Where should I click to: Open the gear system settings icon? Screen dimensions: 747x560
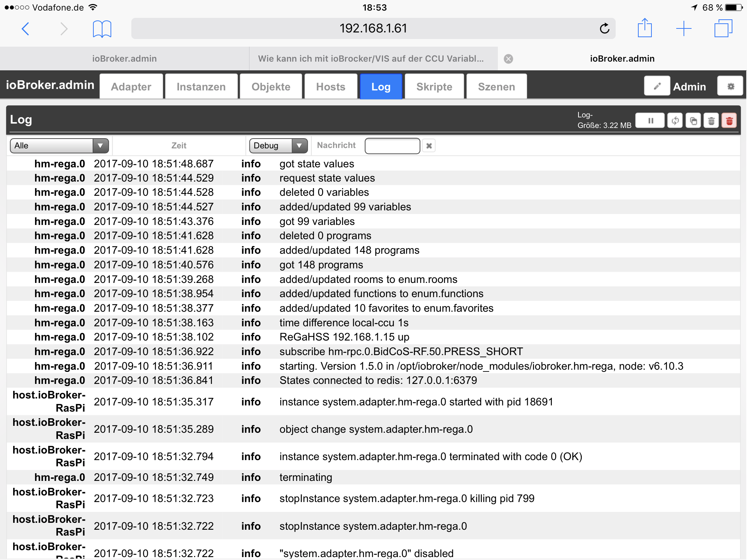pyautogui.click(x=730, y=86)
